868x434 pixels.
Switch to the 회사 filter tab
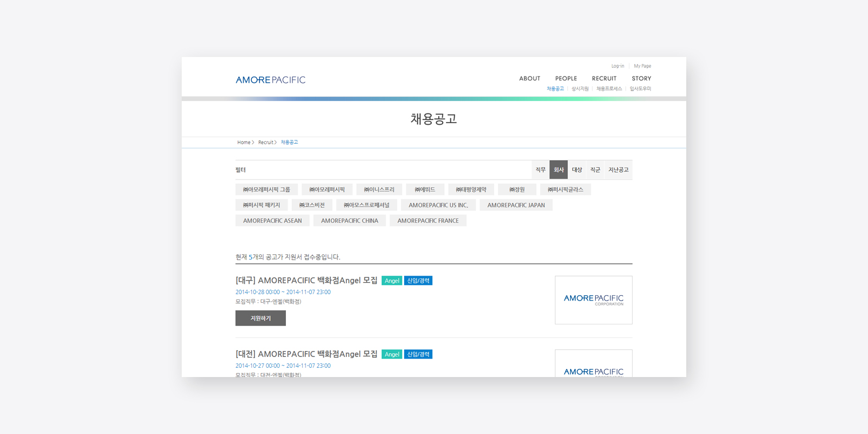coord(559,170)
